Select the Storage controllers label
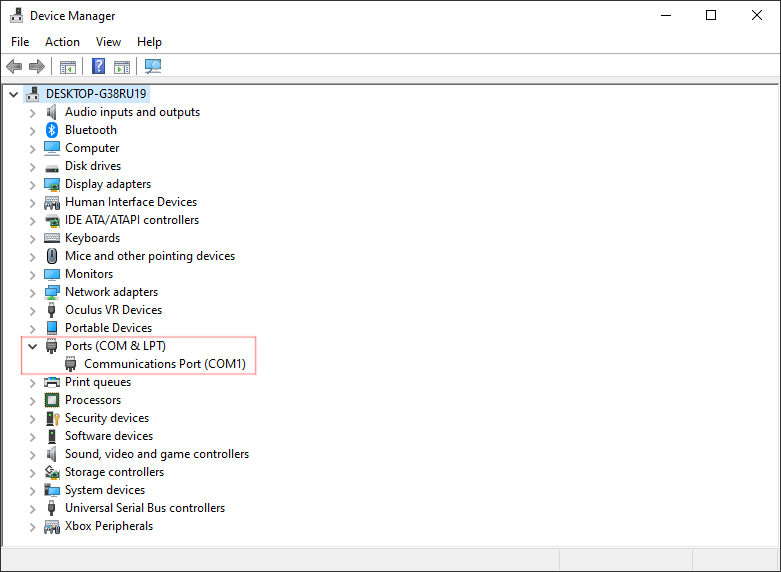This screenshot has height=572, width=781. [x=115, y=472]
